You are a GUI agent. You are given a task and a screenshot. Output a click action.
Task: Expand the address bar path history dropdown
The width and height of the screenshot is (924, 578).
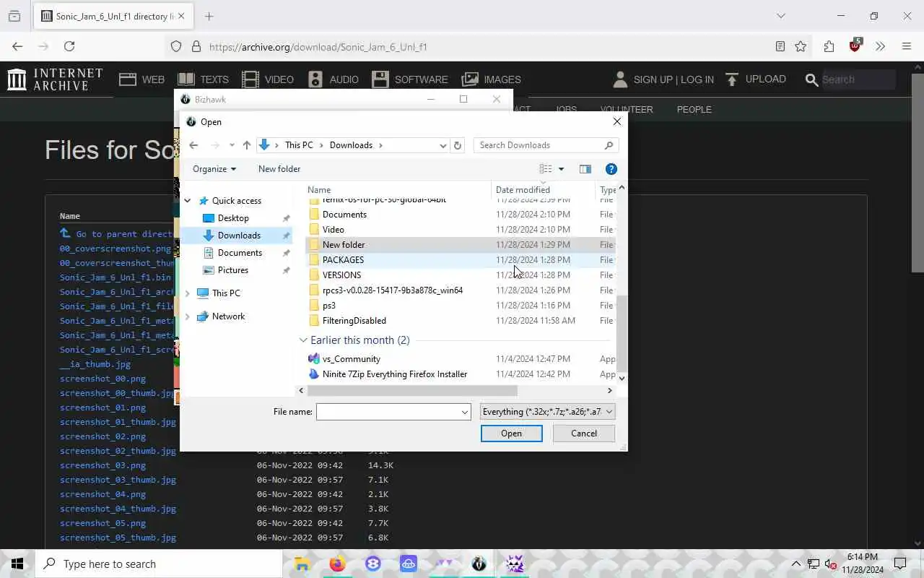tap(443, 145)
